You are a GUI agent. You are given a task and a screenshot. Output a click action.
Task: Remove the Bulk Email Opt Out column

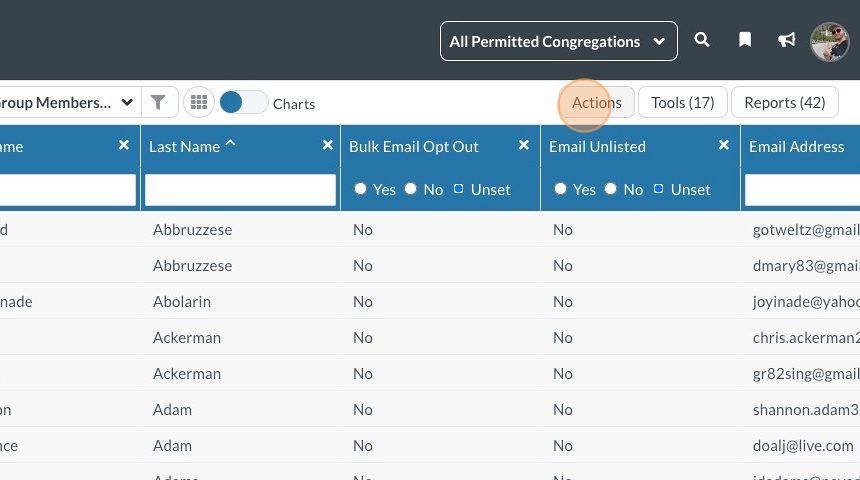523,145
